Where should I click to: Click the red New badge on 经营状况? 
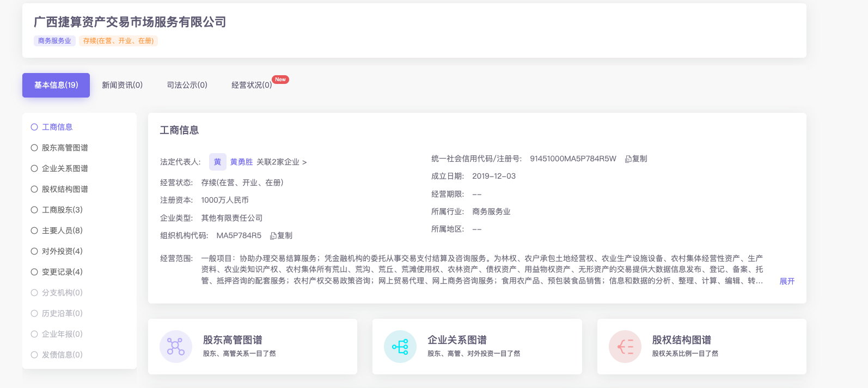point(280,80)
